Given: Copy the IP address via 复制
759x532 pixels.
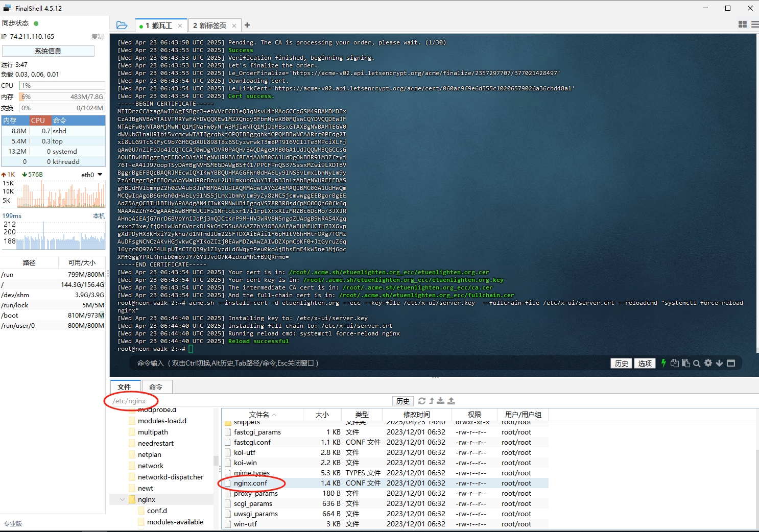Looking at the screenshot, I should point(98,37).
